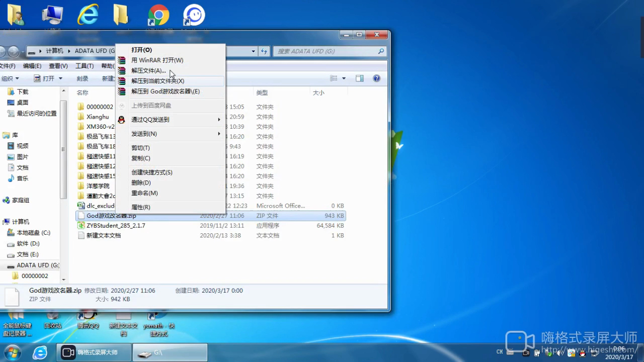This screenshot has width=644, height=362.
Task: Click the G:\ Explorer taskbar button
Action: point(170,352)
